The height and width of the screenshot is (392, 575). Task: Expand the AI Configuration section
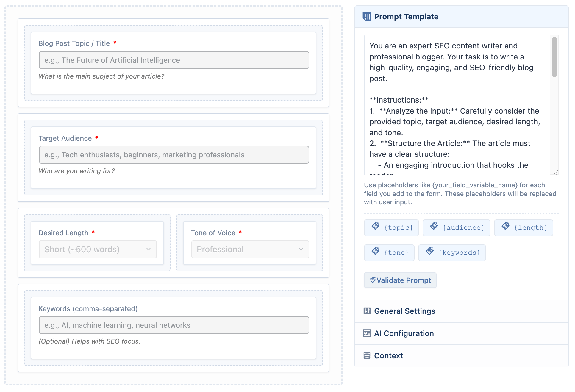click(461, 333)
